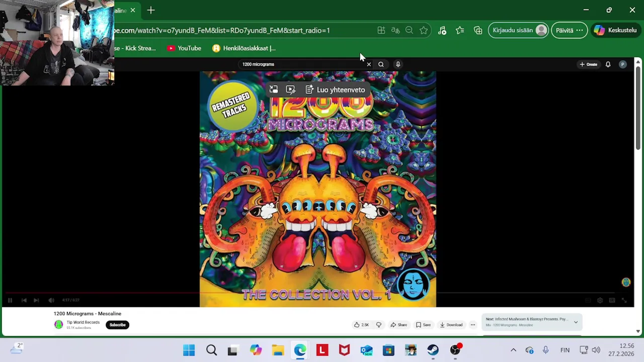
Task: Open the YouTube account avatar
Action: [623, 64]
